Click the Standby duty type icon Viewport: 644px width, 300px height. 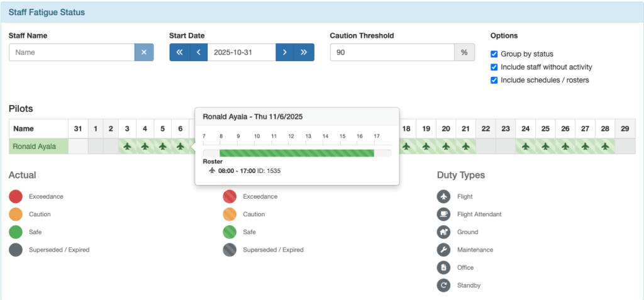coord(444,286)
